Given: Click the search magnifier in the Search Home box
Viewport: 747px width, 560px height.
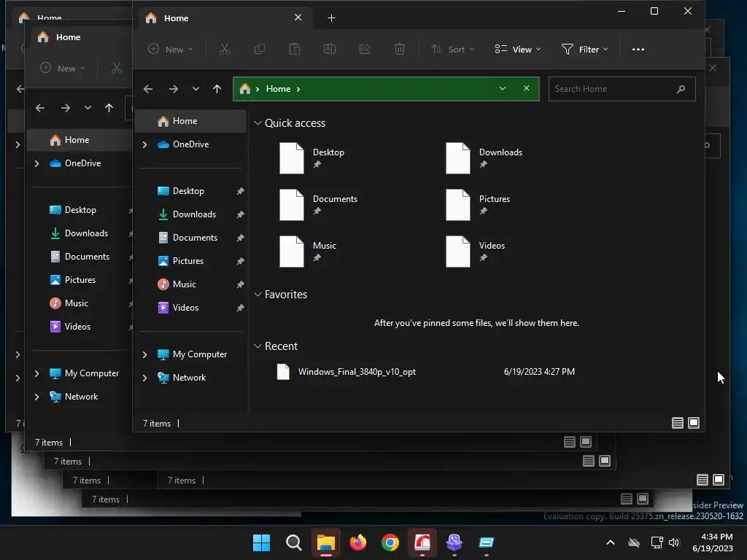Looking at the screenshot, I should pyautogui.click(x=681, y=89).
